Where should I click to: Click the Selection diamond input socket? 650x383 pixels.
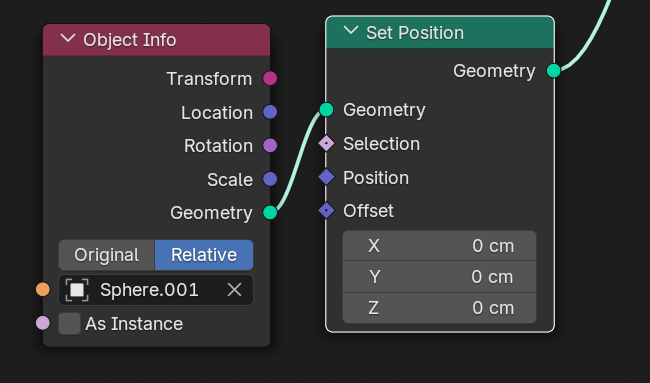(x=326, y=143)
